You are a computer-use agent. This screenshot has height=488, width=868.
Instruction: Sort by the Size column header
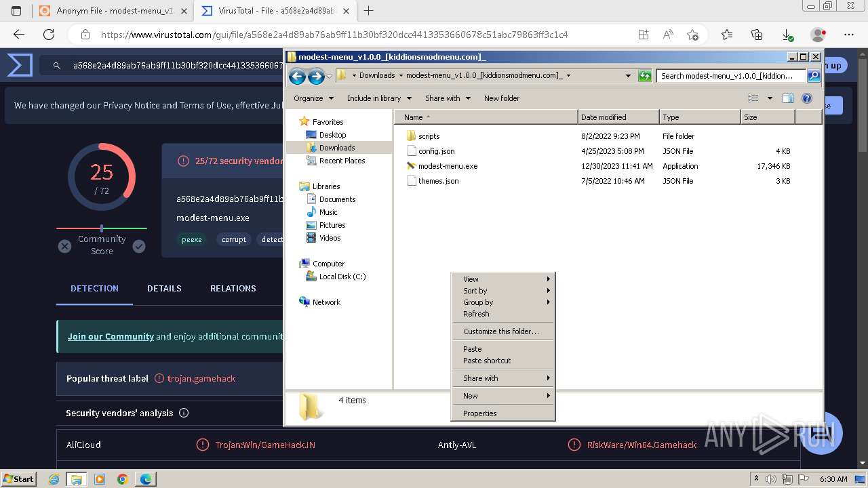(768, 117)
